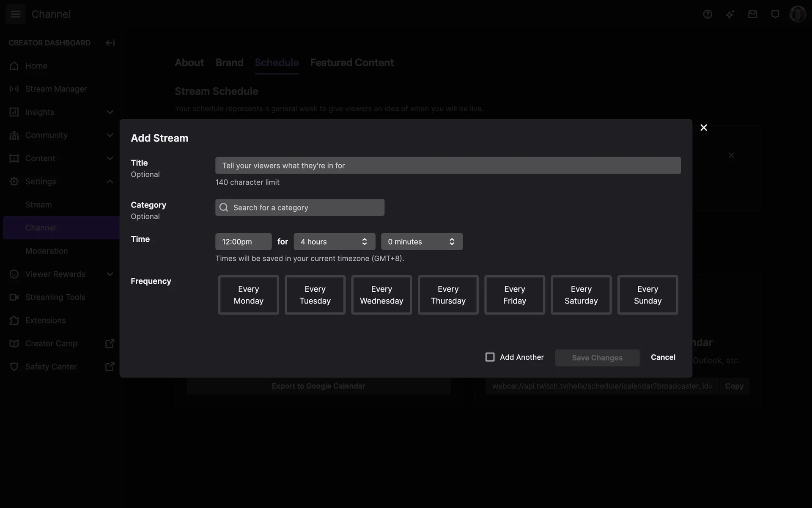Click the search magnifier icon in Category field
The image size is (812, 508).
click(x=224, y=207)
